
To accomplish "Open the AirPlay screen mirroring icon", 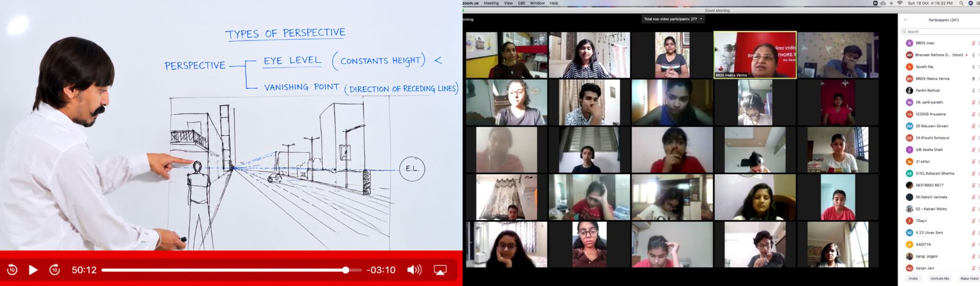I will [440, 270].
